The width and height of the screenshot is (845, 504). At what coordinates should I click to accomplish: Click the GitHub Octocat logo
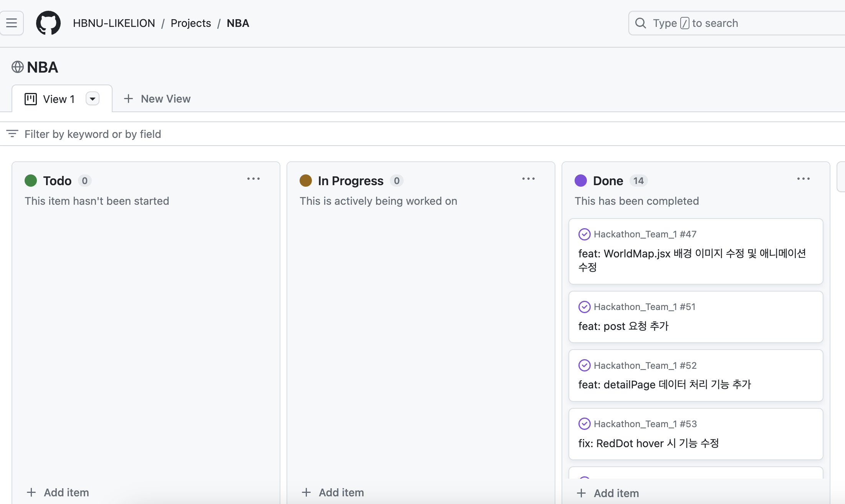pos(48,23)
